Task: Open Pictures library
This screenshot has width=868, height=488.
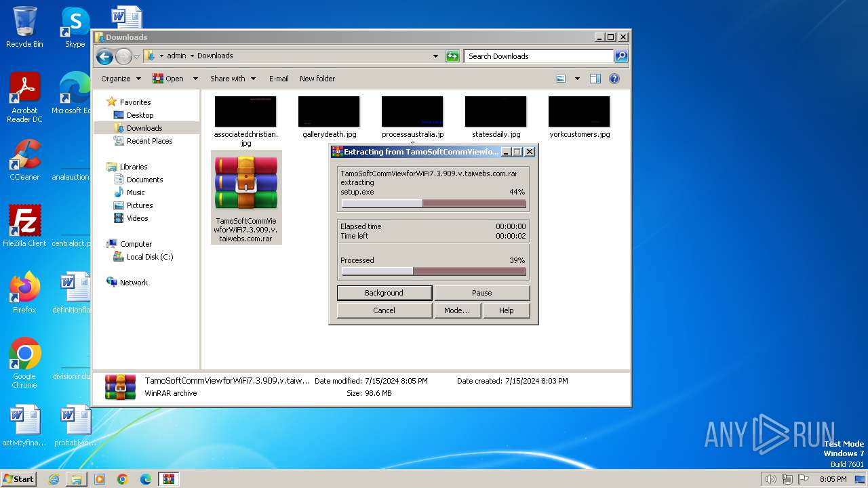Action: pos(140,205)
